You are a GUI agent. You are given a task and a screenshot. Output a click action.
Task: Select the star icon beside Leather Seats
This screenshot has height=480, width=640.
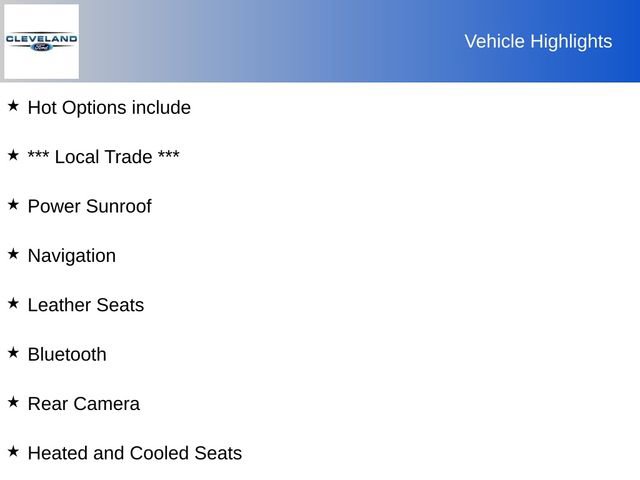[13, 302]
